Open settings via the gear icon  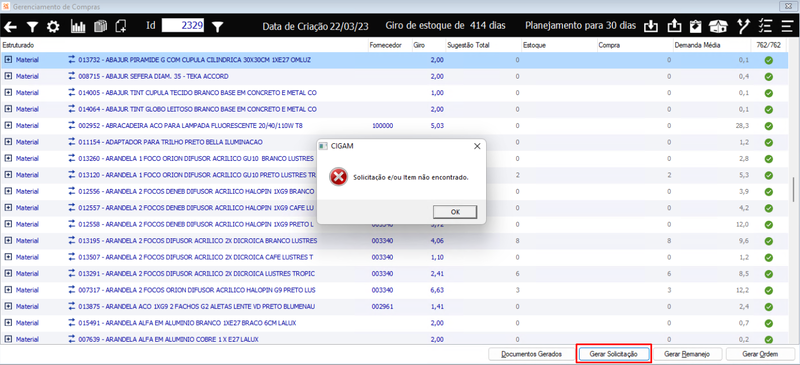tap(53, 27)
